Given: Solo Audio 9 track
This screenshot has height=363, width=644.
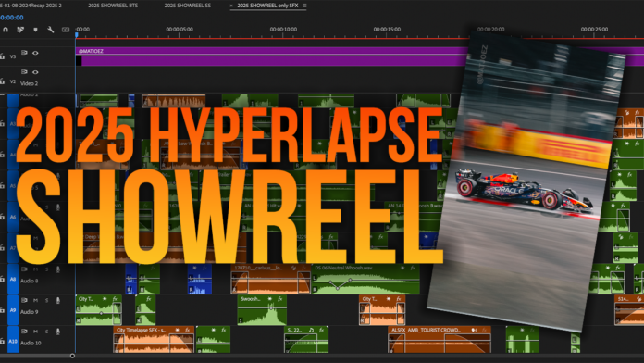Looking at the screenshot, I should [46, 301].
